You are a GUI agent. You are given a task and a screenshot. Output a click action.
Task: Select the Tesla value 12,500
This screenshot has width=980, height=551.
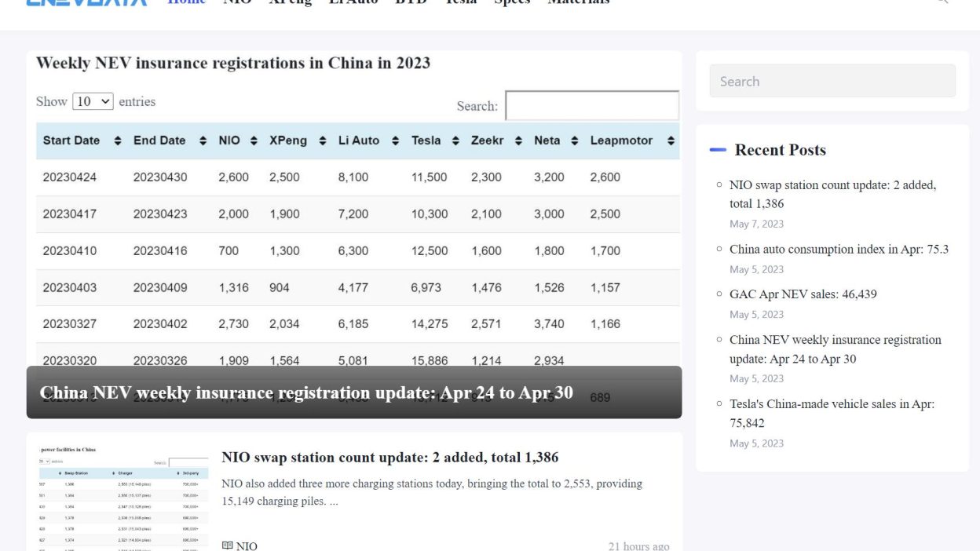point(430,250)
